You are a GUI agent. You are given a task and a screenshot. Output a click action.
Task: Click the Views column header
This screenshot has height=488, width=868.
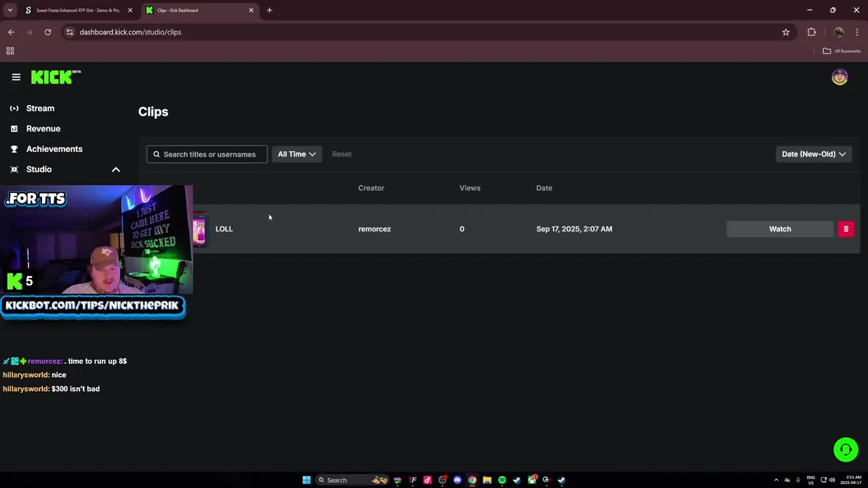coord(470,188)
